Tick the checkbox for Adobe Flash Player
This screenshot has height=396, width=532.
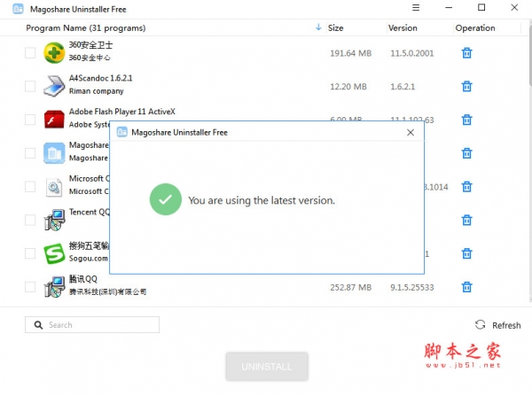[x=30, y=120]
